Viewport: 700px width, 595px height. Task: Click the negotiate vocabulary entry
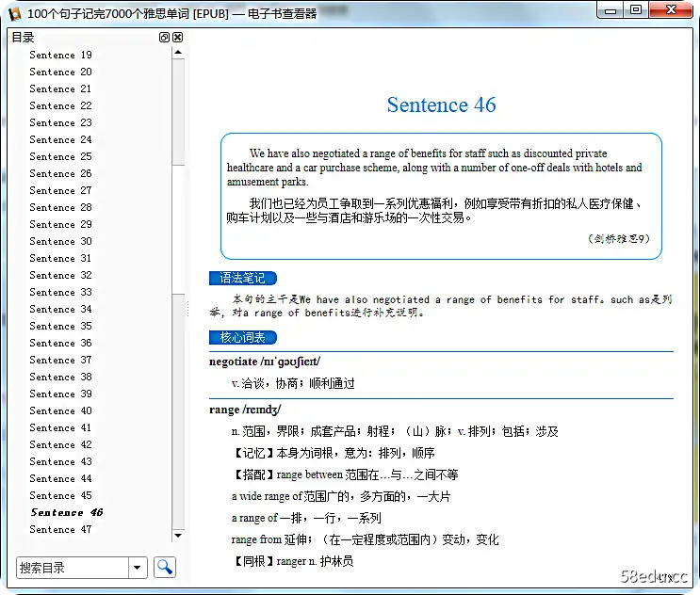(265, 362)
